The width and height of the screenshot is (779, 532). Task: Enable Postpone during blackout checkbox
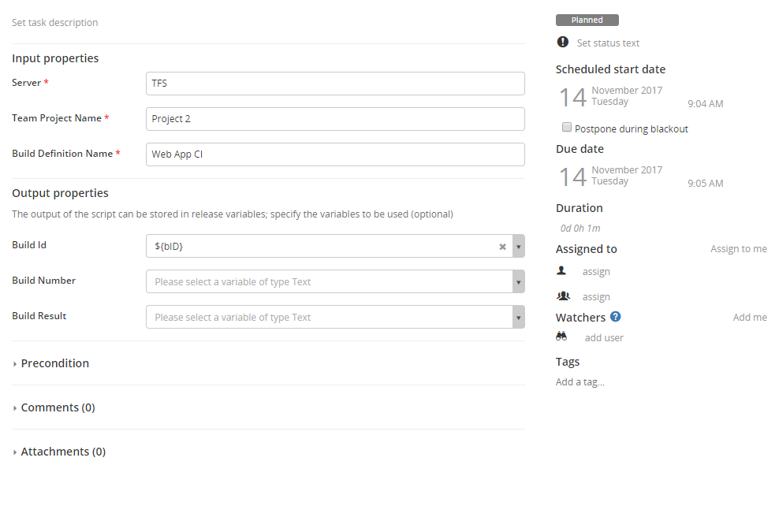(x=567, y=128)
